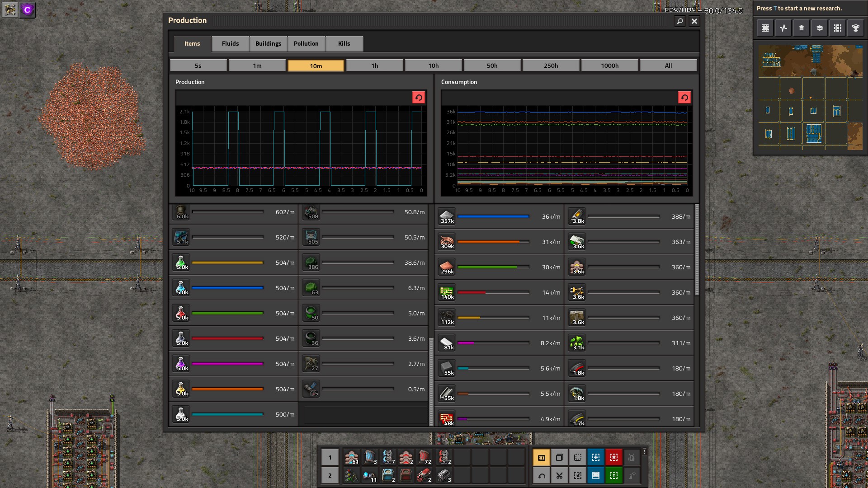Click the 311/m consumption value
Viewport: 868px width, 488px height.
(681, 343)
